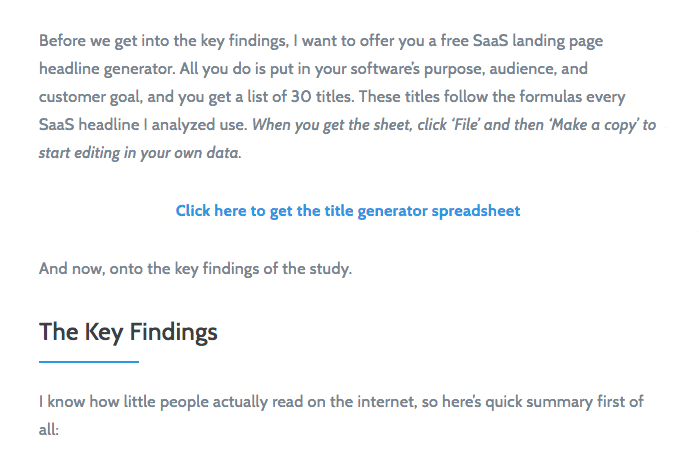699x462 pixels.
Task: Click the italic text 'When you get the sheet'
Action: coord(331,125)
